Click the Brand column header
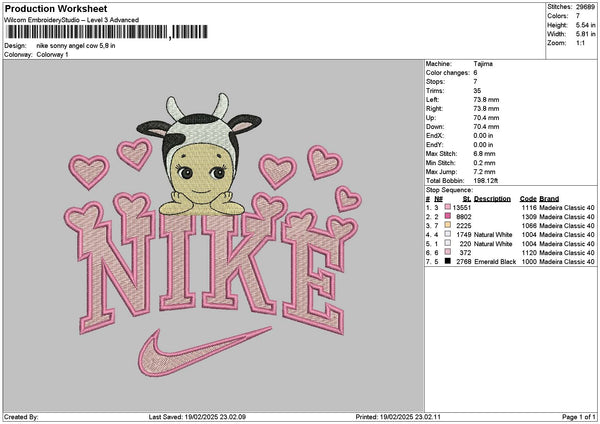 tap(549, 199)
